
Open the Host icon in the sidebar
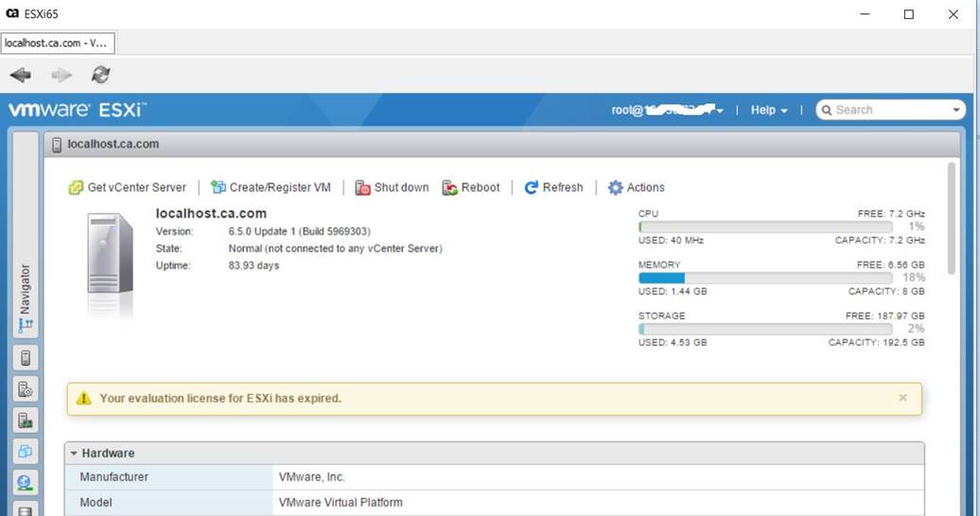pyautogui.click(x=25, y=358)
